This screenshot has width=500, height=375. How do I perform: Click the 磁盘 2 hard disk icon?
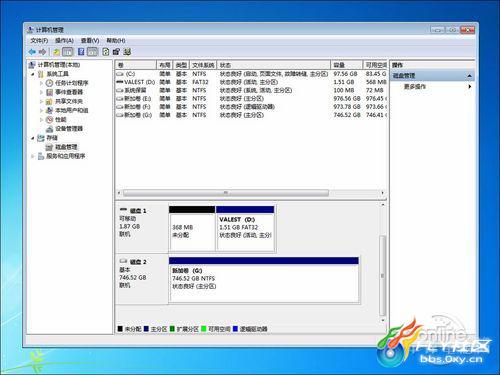(x=123, y=261)
